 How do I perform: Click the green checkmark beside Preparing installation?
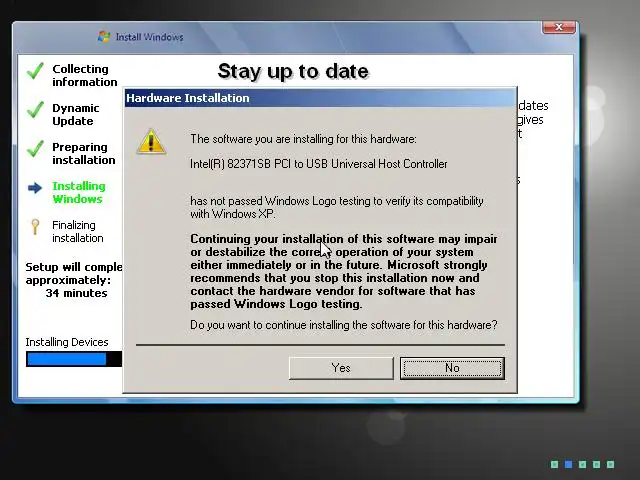tap(36, 149)
